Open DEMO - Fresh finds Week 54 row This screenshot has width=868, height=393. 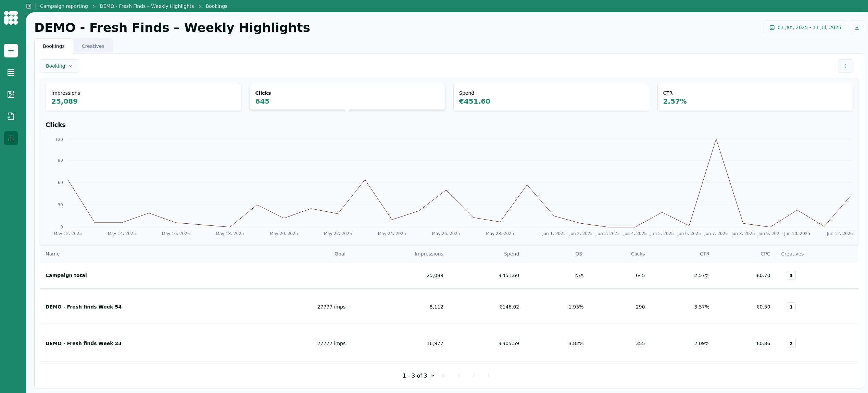coord(84,307)
